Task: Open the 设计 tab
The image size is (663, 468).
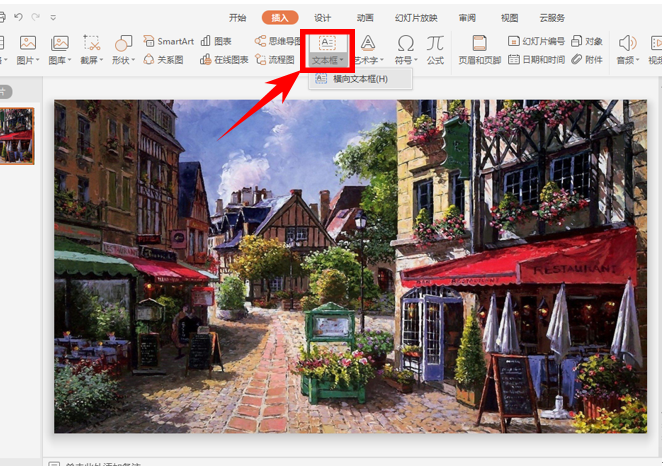Action: click(322, 18)
